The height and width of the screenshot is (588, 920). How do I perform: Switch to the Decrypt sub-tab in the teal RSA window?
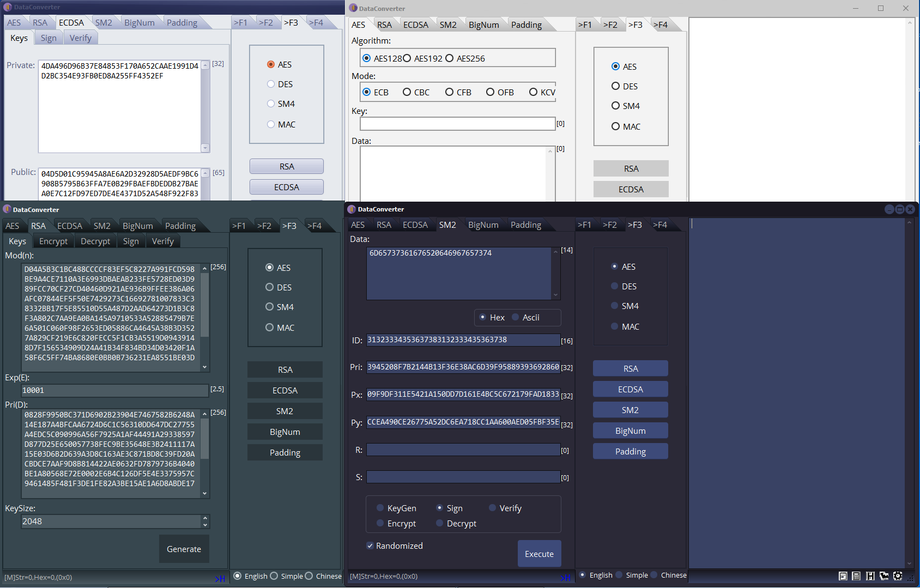tap(95, 241)
